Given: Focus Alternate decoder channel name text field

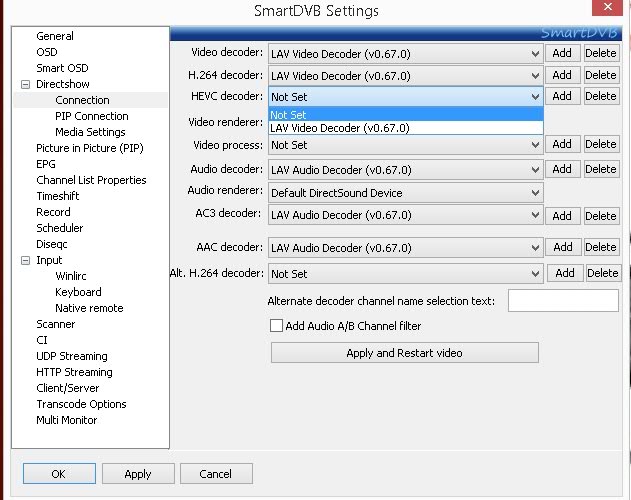Looking at the screenshot, I should click(563, 300).
